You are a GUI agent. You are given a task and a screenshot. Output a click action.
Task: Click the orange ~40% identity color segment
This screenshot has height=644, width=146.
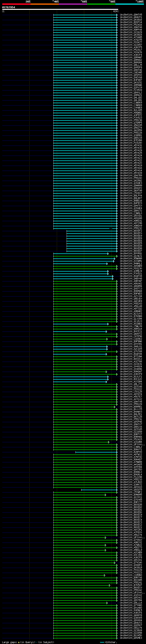[x=45, y=4]
